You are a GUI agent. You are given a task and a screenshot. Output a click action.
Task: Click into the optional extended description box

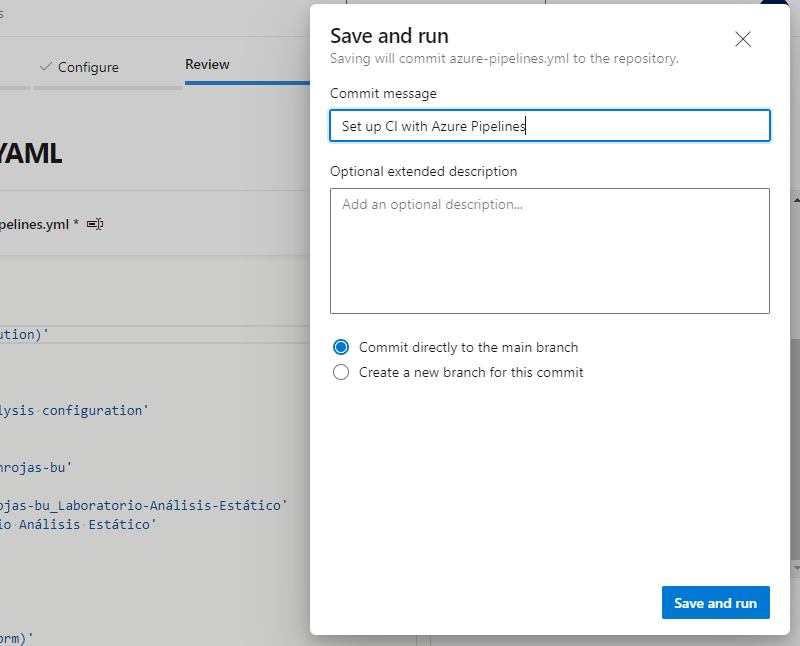pyautogui.click(x=549, y=251)
